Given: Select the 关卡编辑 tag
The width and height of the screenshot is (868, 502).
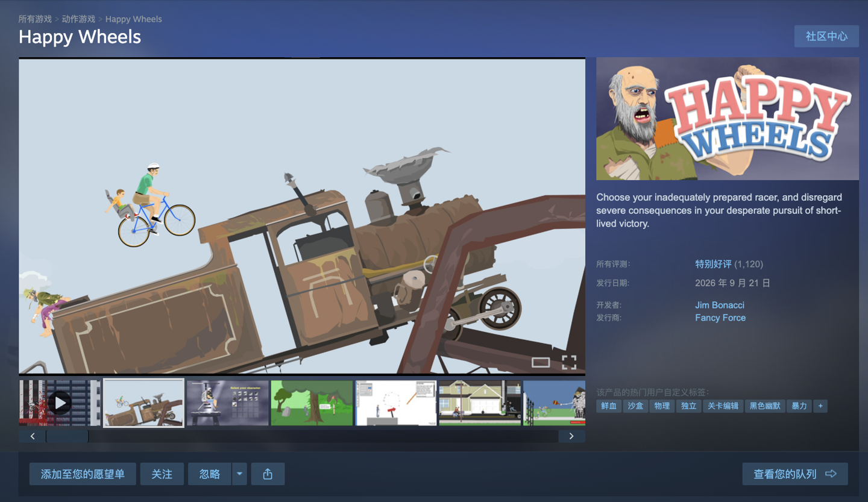Looking at the screenshot, I should (x=723, y=406).
